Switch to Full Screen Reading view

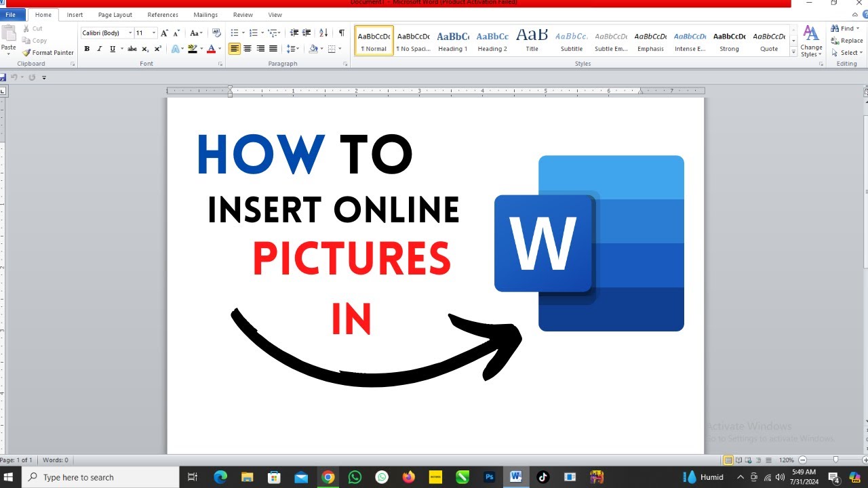coord(737,460)
